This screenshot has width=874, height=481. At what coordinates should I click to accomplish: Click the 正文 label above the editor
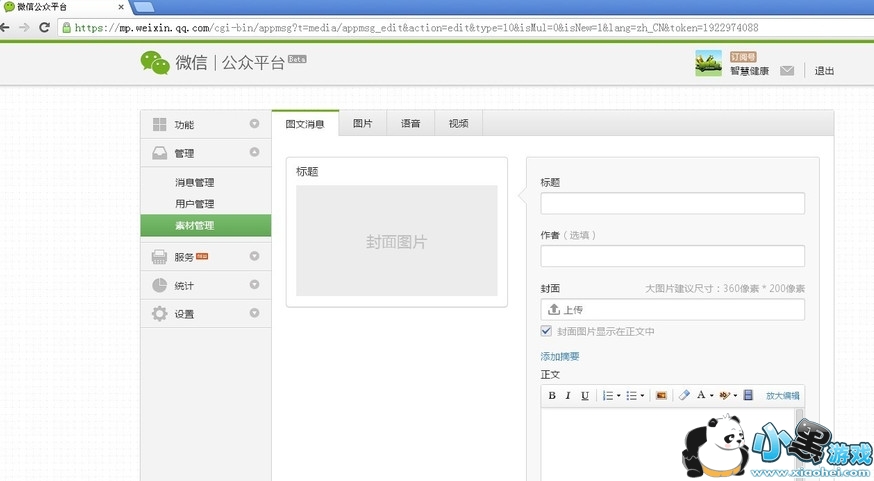550,375
